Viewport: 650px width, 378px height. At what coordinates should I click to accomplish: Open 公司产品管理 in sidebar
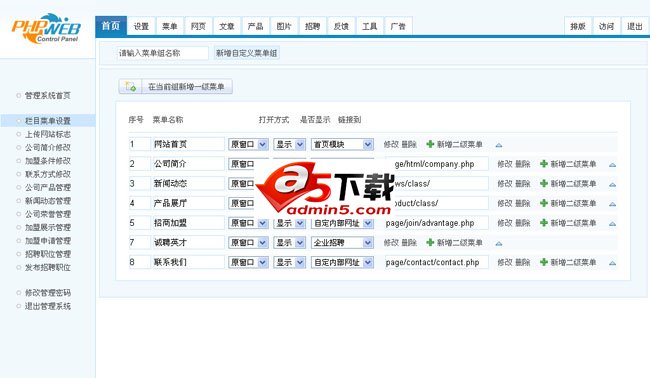pos(48,187)
